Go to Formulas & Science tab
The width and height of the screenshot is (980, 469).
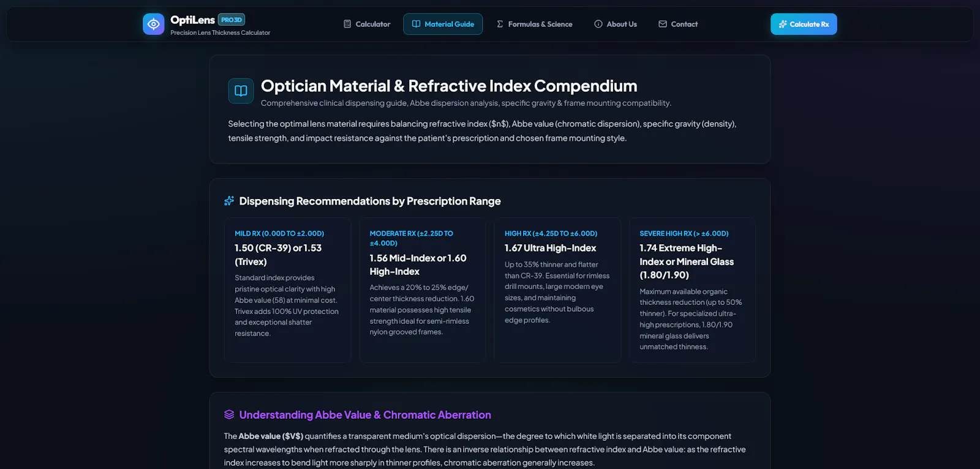coord(534,24)
